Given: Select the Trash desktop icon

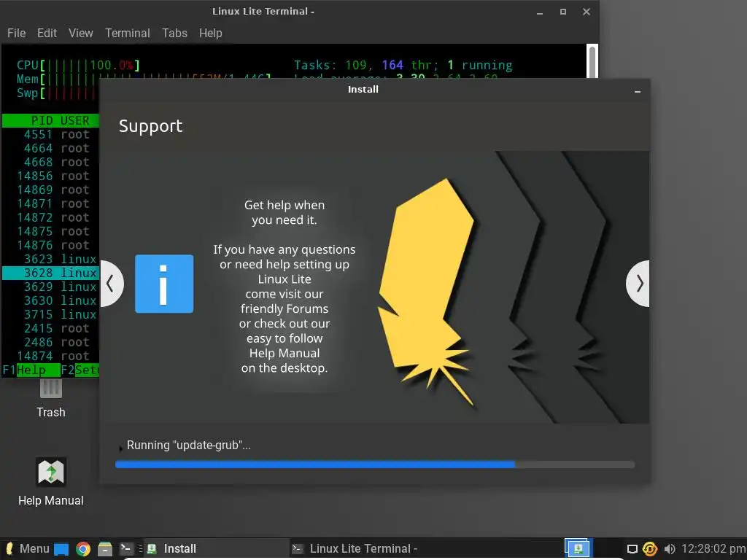Looking at the screenshot, I should (51, 399).
